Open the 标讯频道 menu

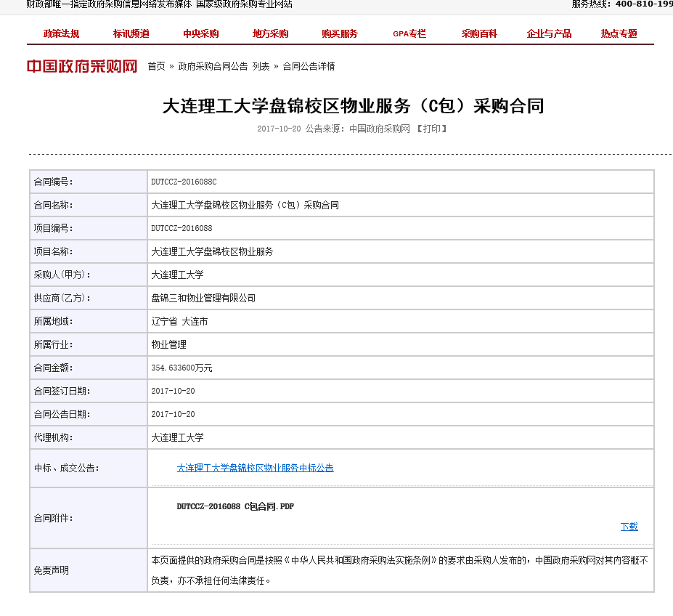pos(131,33)
